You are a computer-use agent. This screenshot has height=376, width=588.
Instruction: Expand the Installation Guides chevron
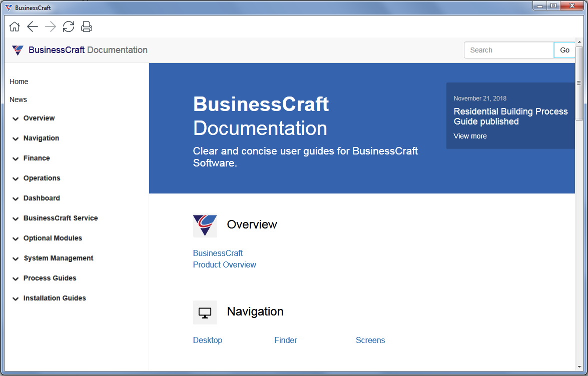click(x=16, y=298)
